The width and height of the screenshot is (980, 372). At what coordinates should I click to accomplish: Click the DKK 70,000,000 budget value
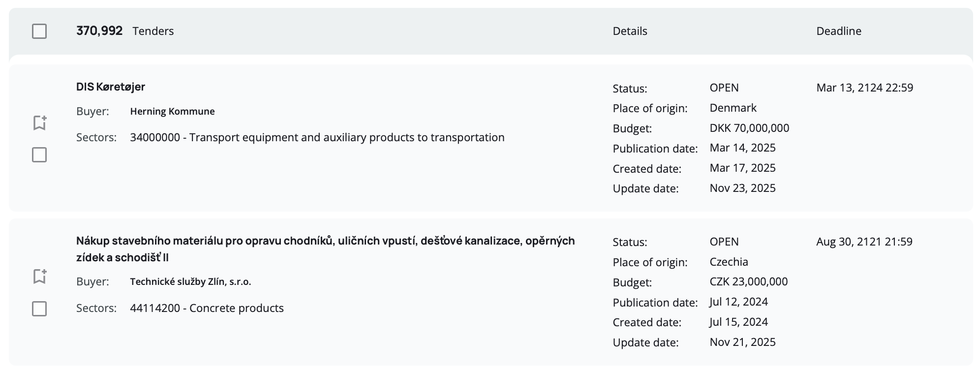coord(749,128)
